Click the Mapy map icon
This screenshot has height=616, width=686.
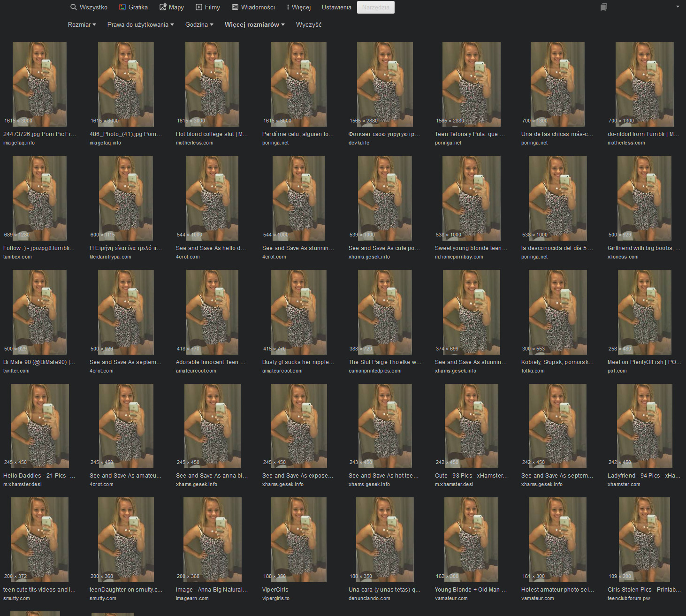click(163, 7)
